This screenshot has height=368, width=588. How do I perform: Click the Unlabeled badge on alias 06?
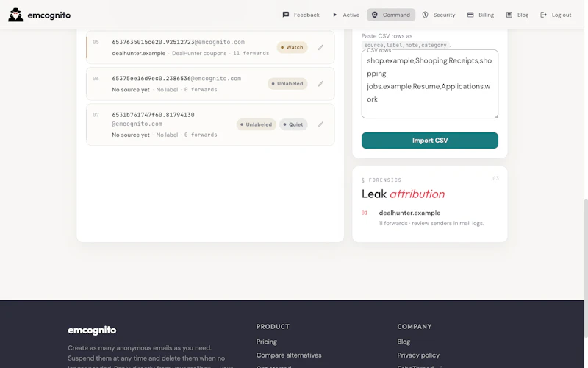point(287,84)
